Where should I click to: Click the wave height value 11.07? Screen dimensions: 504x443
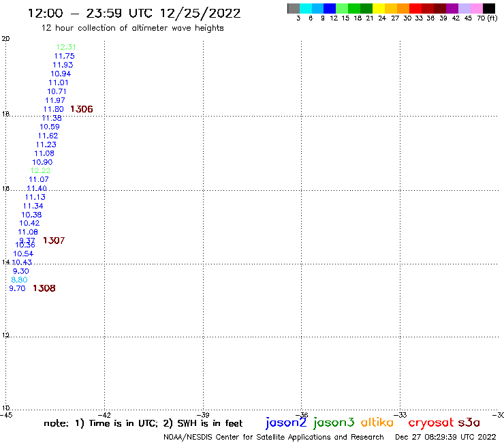tap(39, 179)
